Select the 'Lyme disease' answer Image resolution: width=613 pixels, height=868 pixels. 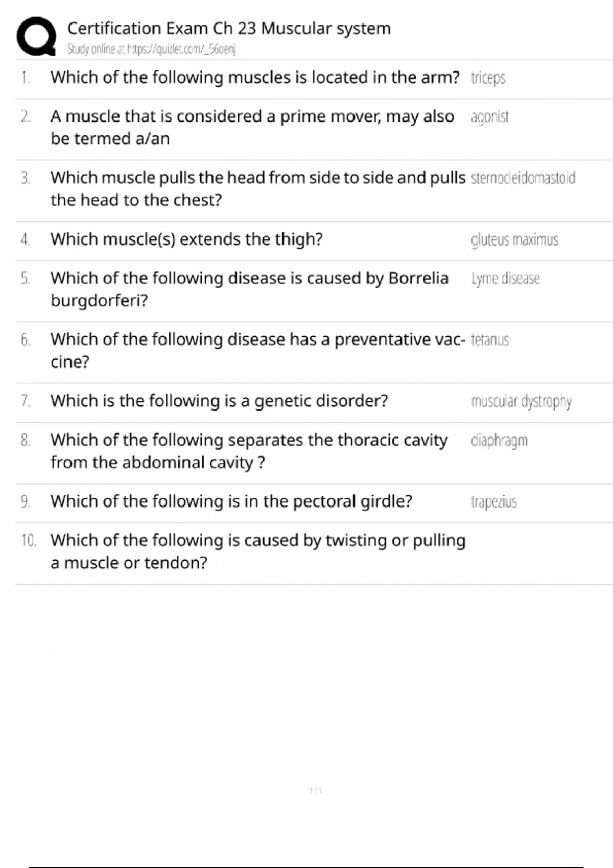(x=505, y=279)
